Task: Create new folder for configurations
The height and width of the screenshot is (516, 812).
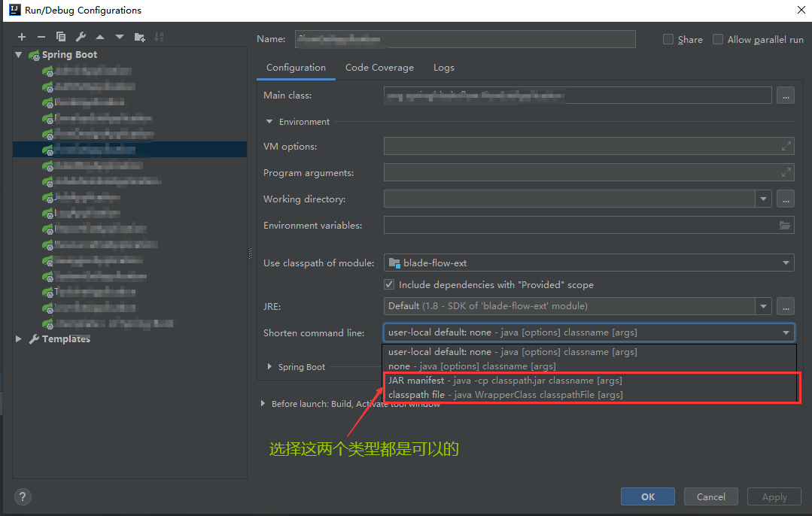Action: [138, 36]
